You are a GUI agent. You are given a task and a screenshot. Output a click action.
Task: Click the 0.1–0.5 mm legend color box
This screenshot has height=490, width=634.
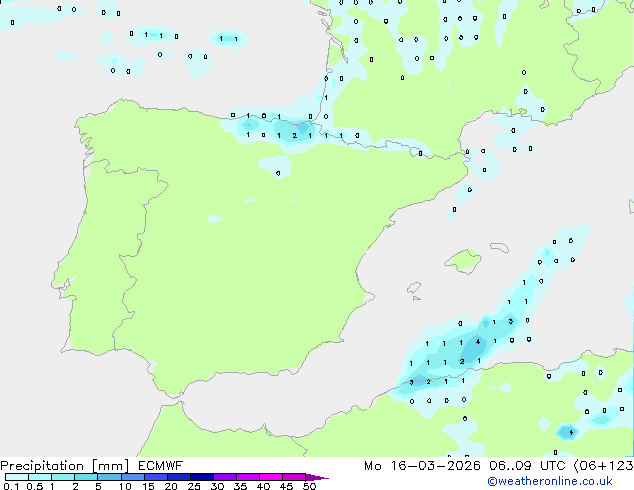pos(17,477)
